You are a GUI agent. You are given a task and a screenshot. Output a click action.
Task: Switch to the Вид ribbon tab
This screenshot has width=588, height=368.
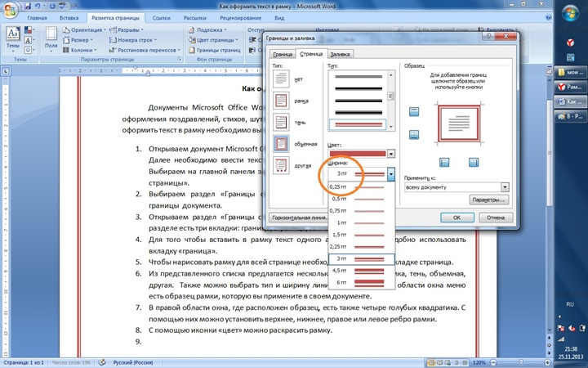[279, 18]
